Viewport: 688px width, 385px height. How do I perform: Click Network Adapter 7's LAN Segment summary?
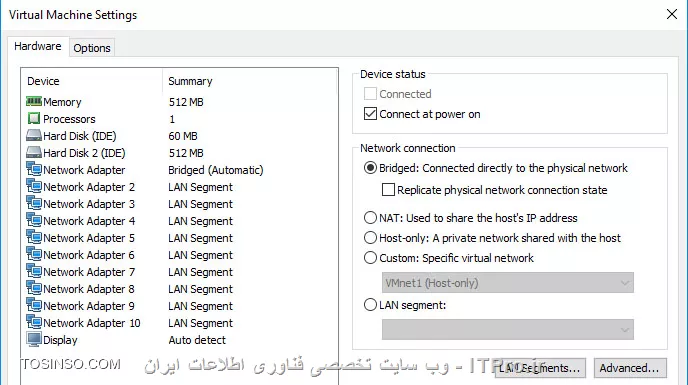click(x=201, y=272)
